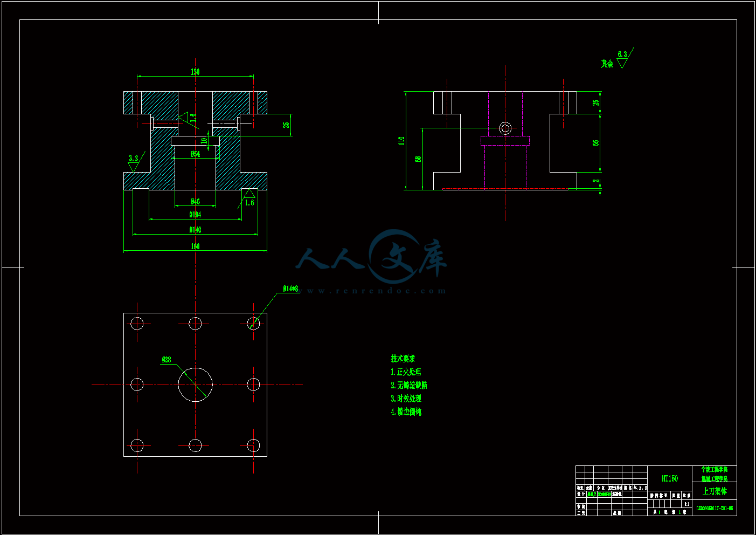The height and width of the screenshot is (535, 756).
Task: Select the 130 dimension above the section view
Action: (x=195, y=71)
